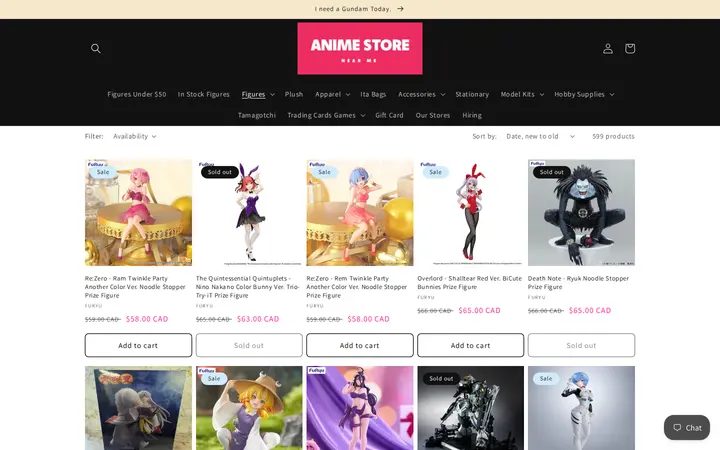Go to In Stock Figures
This screenshot has width=720, height=450.
click(203, 94)
